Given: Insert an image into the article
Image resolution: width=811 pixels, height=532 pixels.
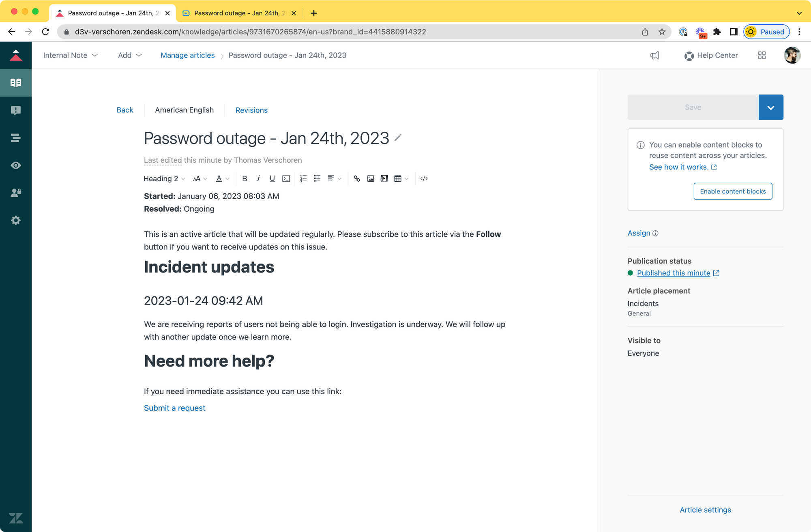Looking at the screenshot, I should [371, 179].
